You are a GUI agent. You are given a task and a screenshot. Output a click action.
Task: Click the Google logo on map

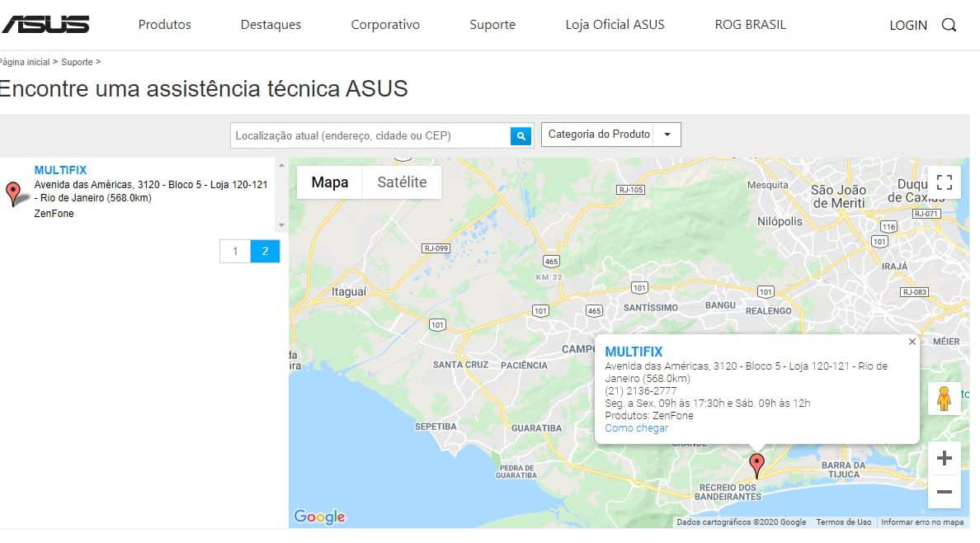319,517
